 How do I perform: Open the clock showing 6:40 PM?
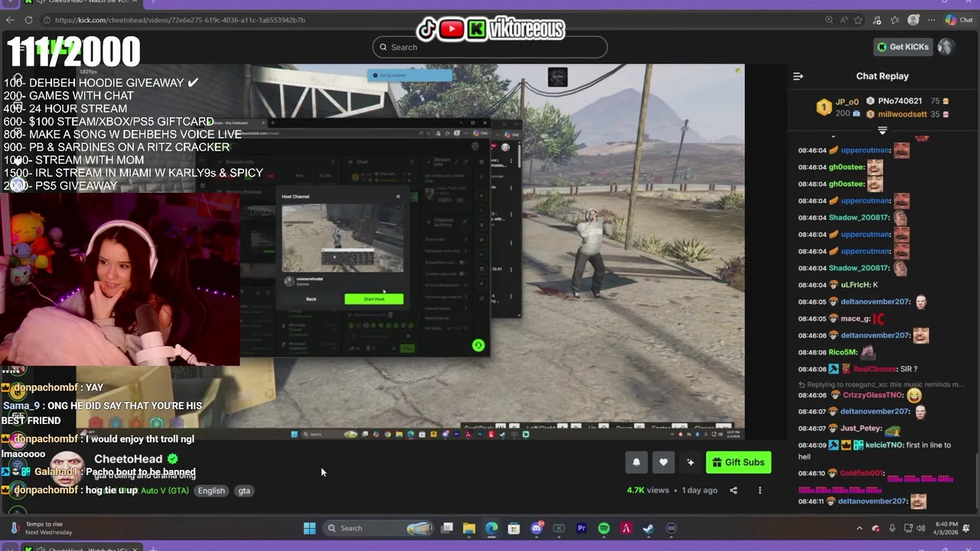click(x=946, y=528)
